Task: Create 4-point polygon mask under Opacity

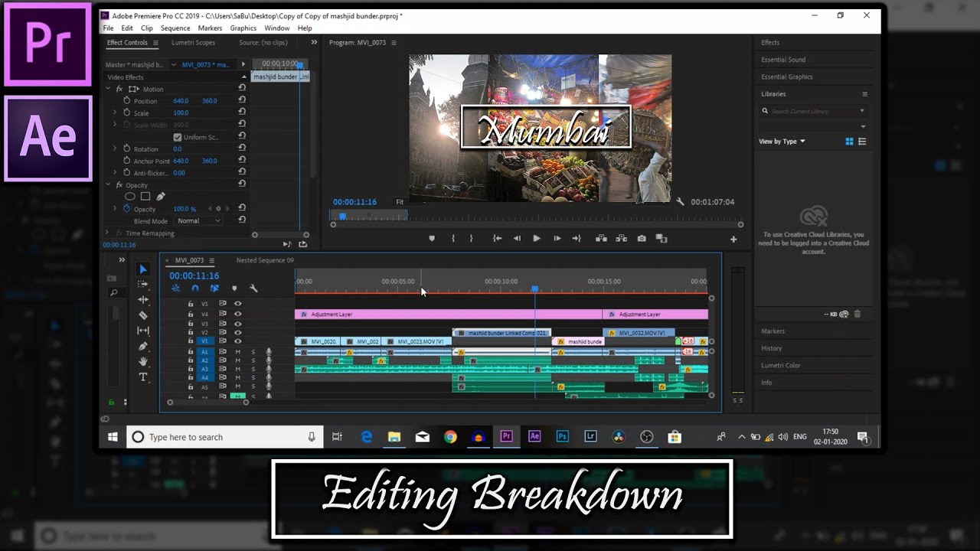Action: pyautogui.click(x=145, y=197)
